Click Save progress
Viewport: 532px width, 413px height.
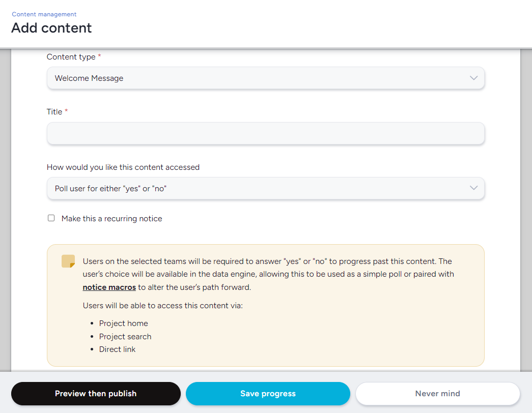(268, 394)
